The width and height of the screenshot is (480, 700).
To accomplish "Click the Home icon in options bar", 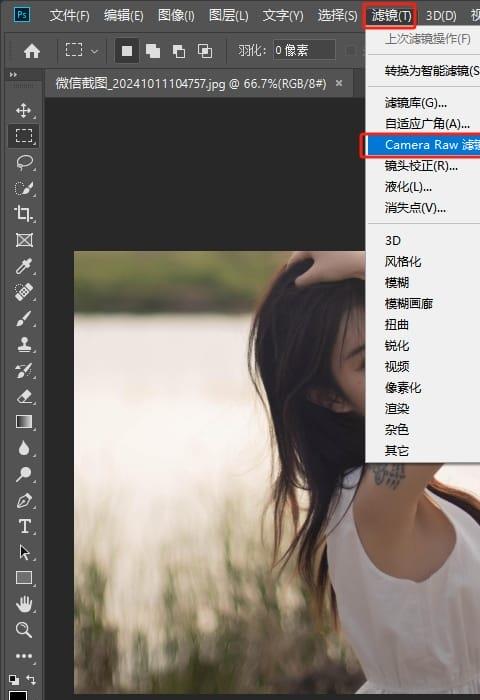I will pos(32,51).
